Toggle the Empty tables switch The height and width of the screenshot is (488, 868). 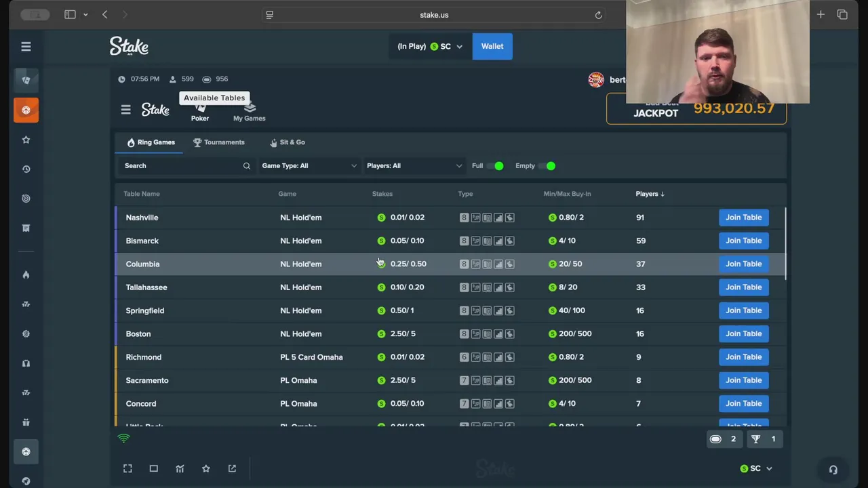point(547,166)
